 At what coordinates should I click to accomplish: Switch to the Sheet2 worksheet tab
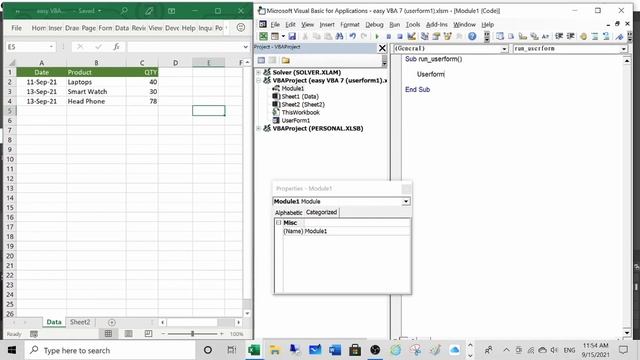click(80, 322)
